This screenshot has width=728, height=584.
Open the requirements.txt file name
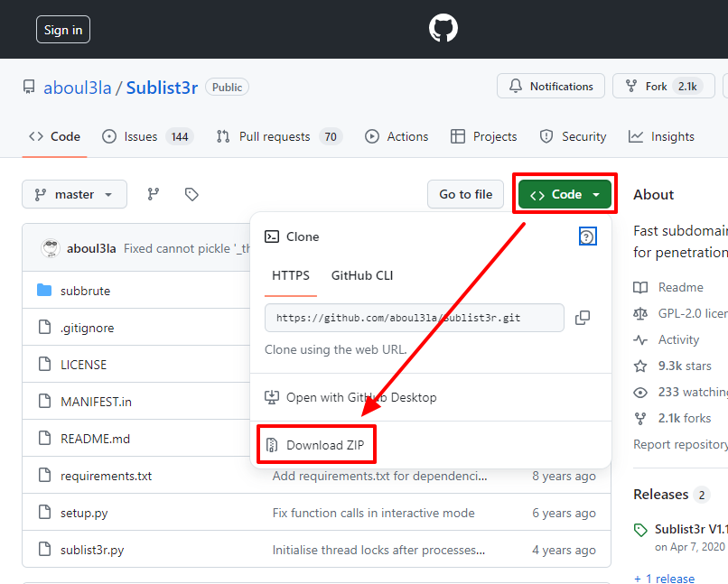pos(106,476)
